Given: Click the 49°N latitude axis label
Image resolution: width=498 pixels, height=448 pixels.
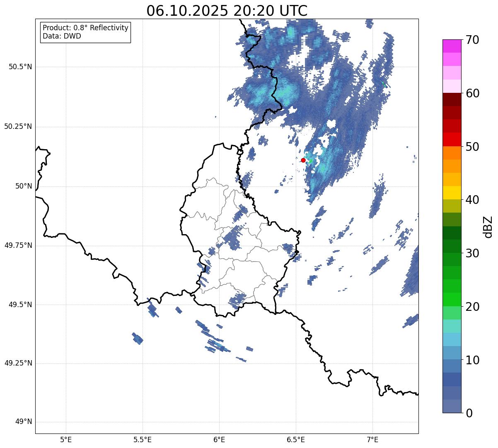Looking at the screenshot, I should [24, 422].
